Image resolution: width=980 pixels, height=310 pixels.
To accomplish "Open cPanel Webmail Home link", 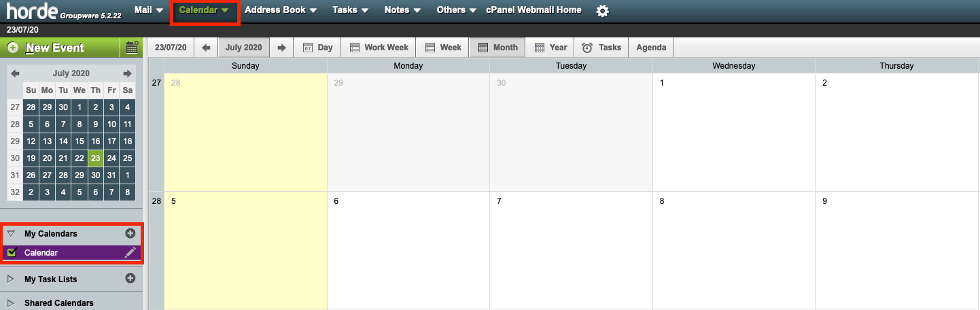I will [533, 10].
